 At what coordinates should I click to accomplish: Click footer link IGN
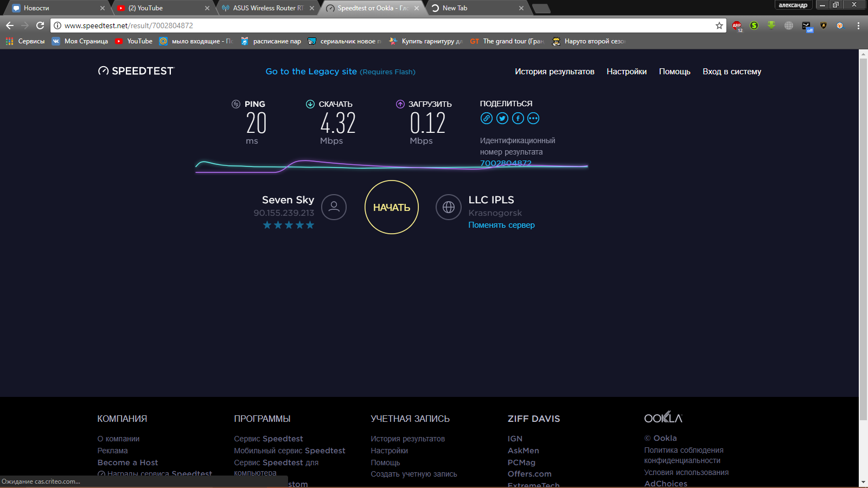(x=515, y=439)
